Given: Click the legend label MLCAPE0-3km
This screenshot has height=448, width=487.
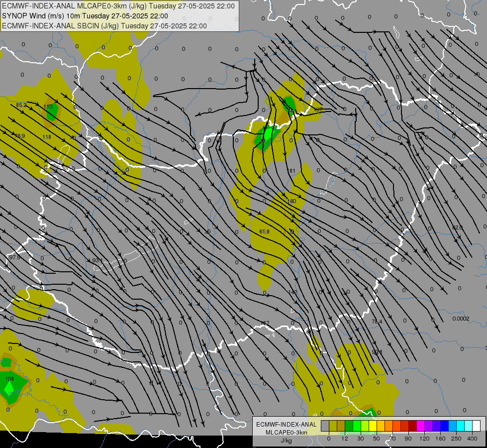Looking at the screenshot, I should click(286, 433).
